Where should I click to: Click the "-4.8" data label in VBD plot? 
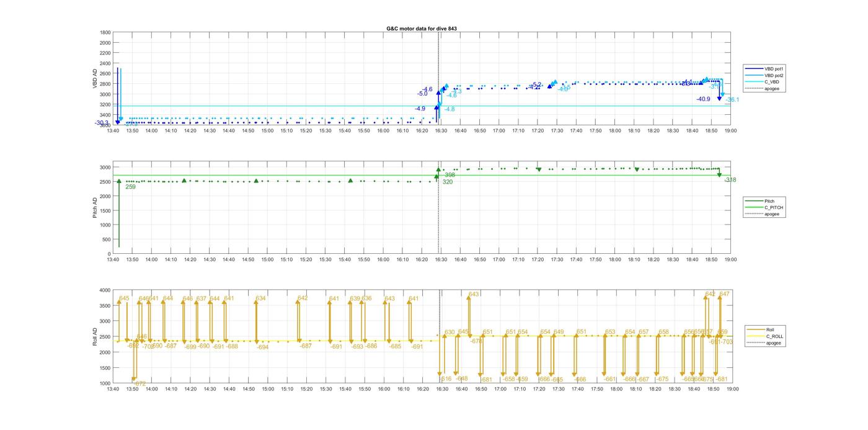449,109
